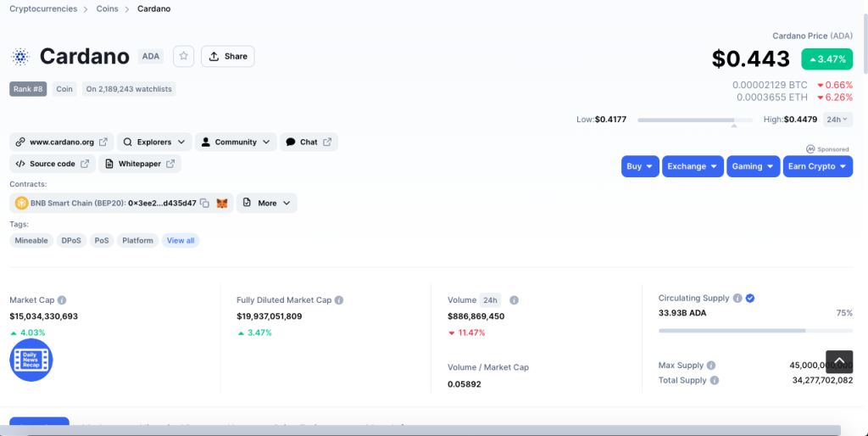Click the Volume / Market Cap ratio 0.05892
Screen dimensions: 868x436
[x=464, y=384]
